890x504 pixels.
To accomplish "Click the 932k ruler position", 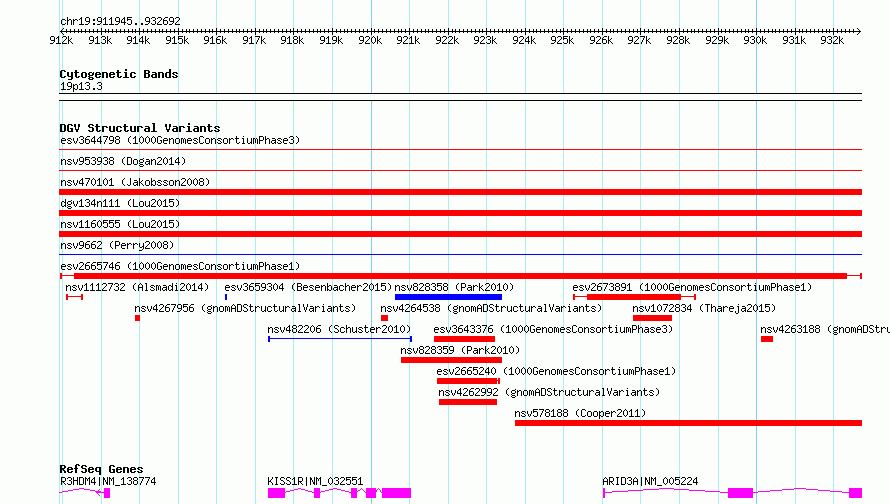I will [832, 40].
